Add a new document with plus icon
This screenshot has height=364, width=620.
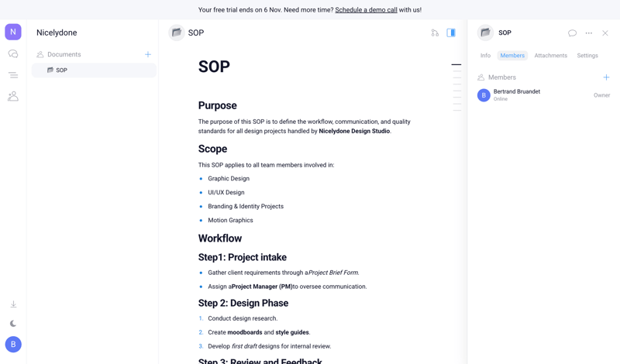point(148,54)
